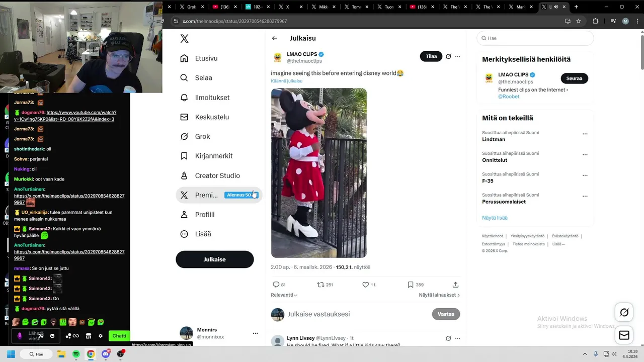
Task: Click Grok icon on Lynn Livsey's reply
Action: [x=448, y=338]
